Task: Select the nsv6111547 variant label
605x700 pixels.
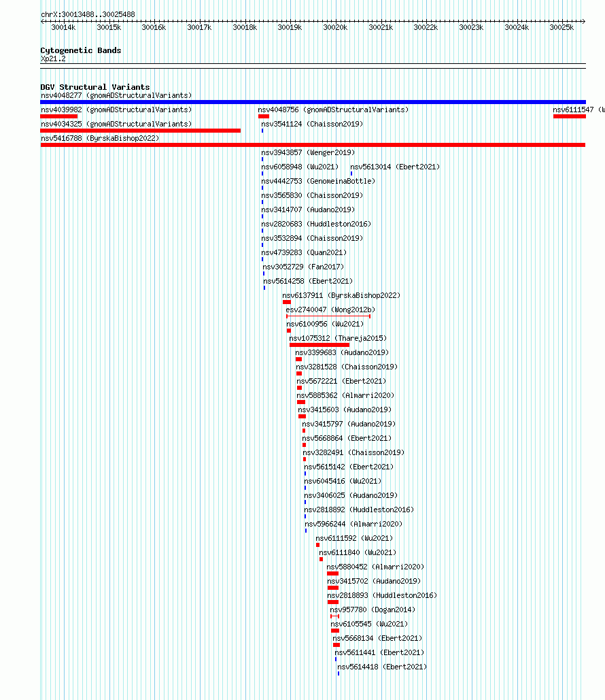Action: click(x=578, y=110)
